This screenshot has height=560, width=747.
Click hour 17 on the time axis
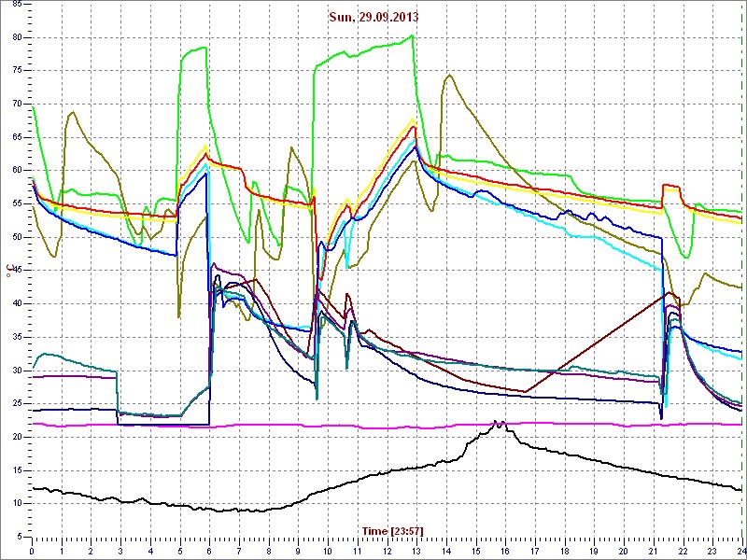534,551
